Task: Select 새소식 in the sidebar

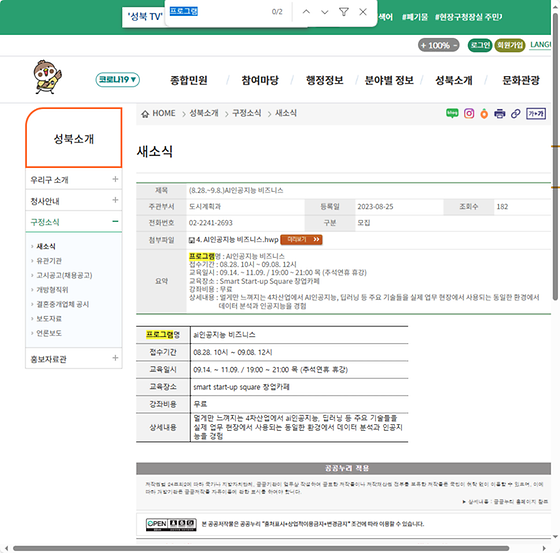Action: point(46,246)
